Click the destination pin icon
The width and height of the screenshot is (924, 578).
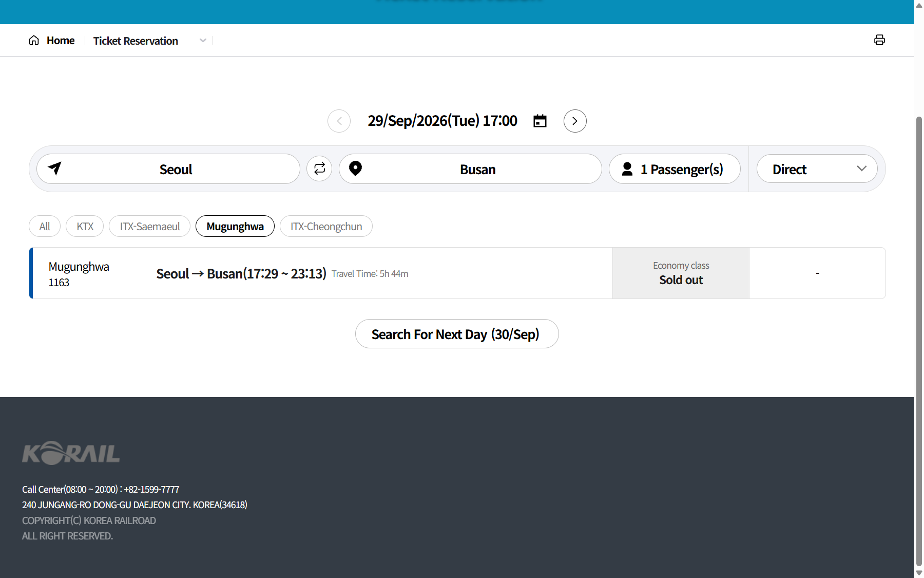355,169
